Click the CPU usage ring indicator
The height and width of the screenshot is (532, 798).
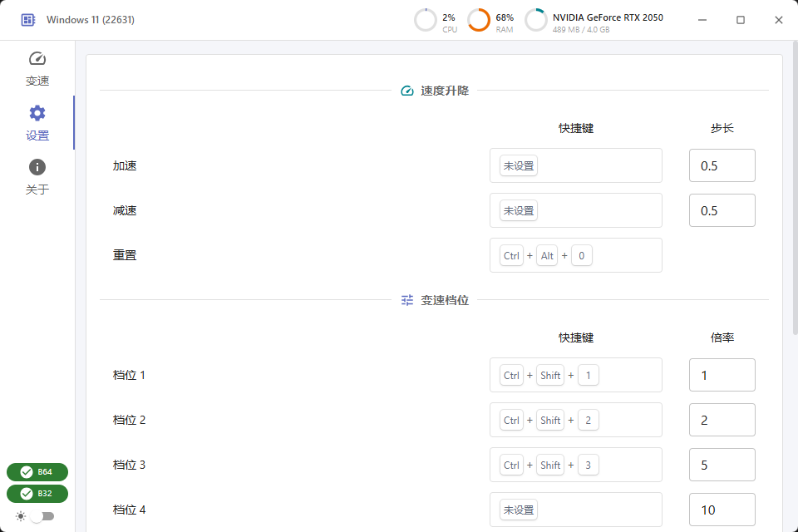click(x=426, y=20)
